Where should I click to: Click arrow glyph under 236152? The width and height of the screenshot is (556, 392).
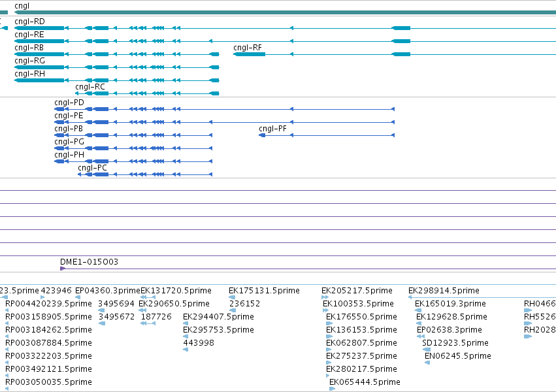pos(233,310)
